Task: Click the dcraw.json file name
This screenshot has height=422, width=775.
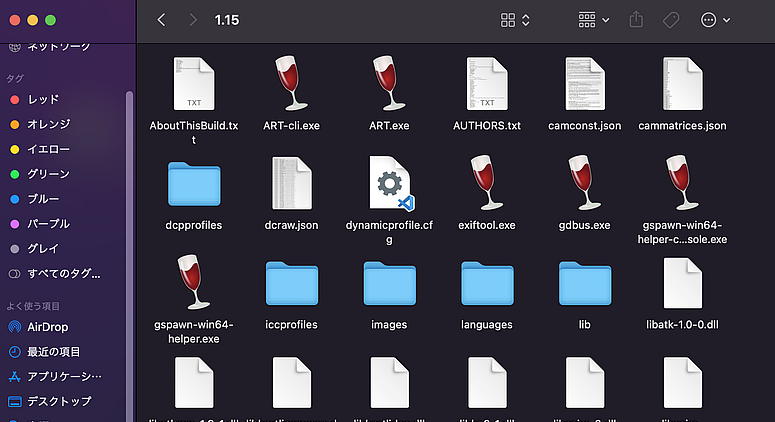Action: 292,225
